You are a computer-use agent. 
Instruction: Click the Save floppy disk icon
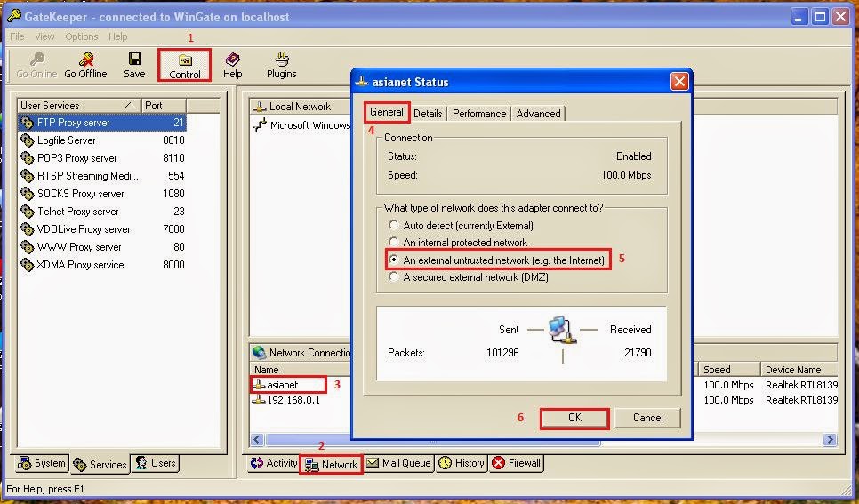click(135, 59)
